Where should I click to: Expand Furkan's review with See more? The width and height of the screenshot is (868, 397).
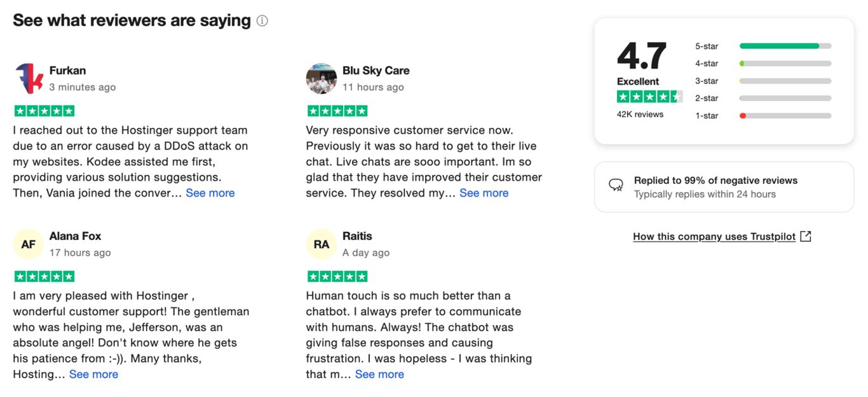(210, 193)
